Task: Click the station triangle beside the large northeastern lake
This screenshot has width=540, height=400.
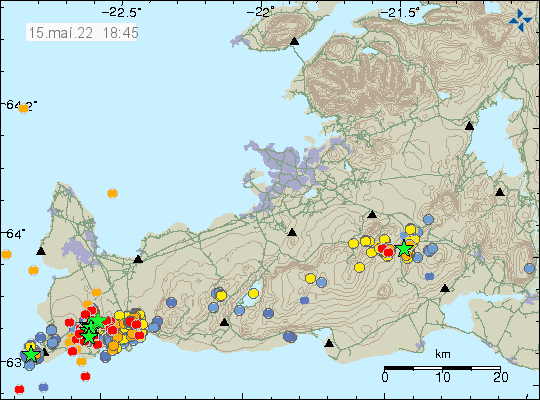Action: click(469, 126)
